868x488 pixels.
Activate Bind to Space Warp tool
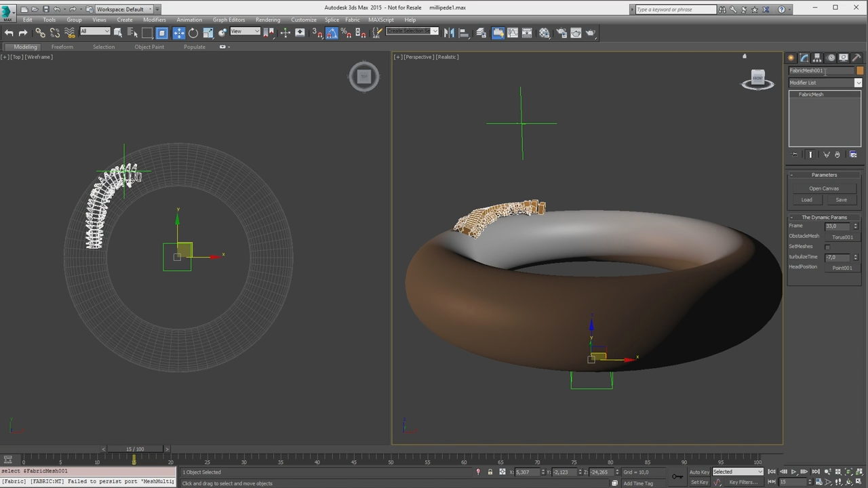pyautogui.click(x=70, y=33)
